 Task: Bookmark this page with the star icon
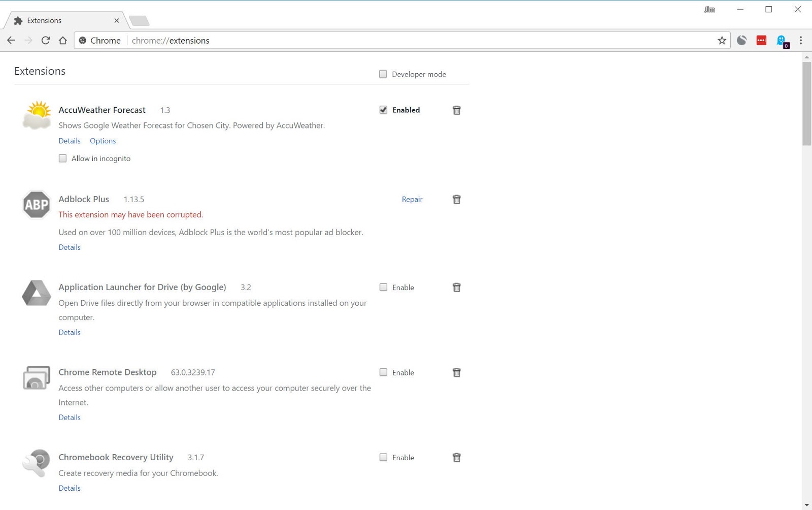722,40
